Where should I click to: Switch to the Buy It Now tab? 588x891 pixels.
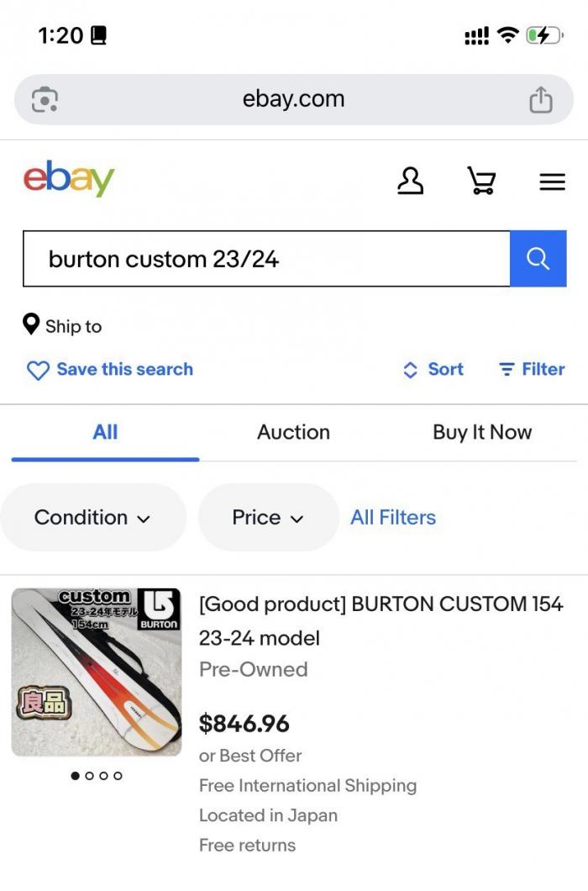pos(482,432)
